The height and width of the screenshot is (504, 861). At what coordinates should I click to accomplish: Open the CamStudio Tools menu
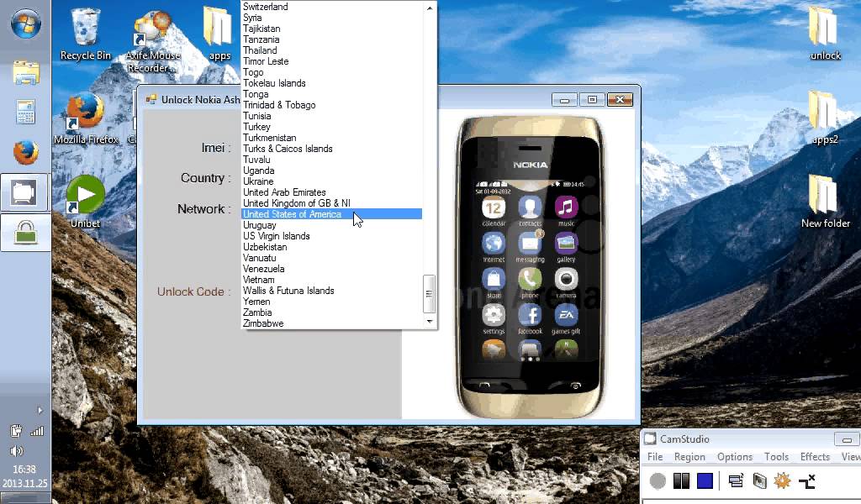pyautogui.click(x=776, y=457)
